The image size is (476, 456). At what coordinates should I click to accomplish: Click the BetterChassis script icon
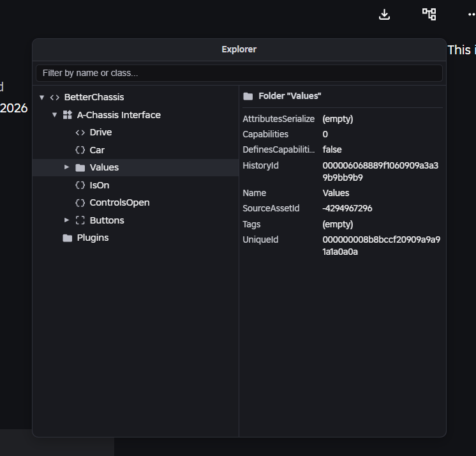pyautogui.click(x=55, y=98)
